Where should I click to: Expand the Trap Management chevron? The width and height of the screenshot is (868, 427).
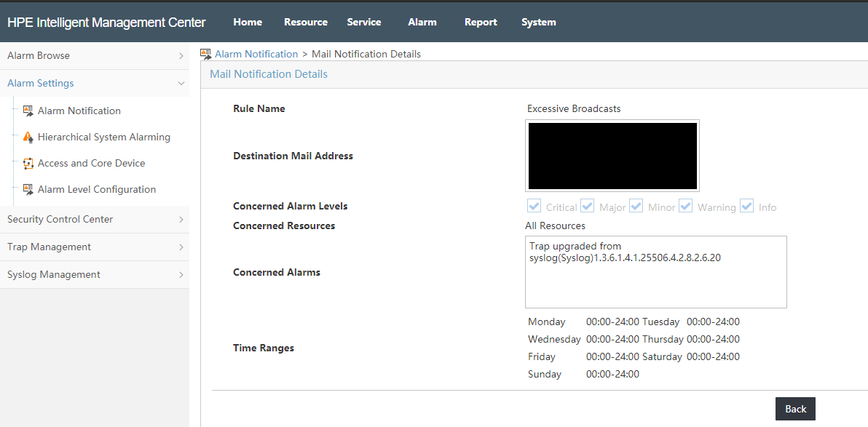pyautogui.click(x=181, y=247)
